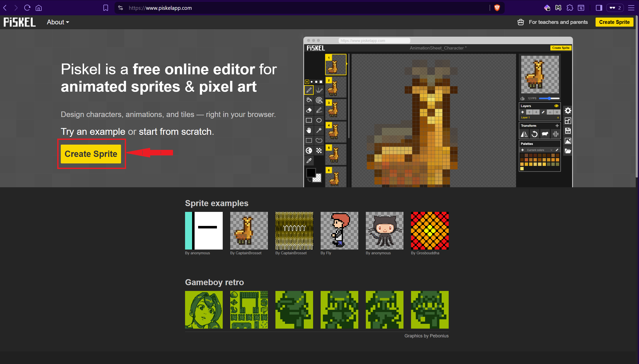This screenshot has height=364, width=639.
Task: Select the Paint bucket tool
Action: [x=309, y=100]
